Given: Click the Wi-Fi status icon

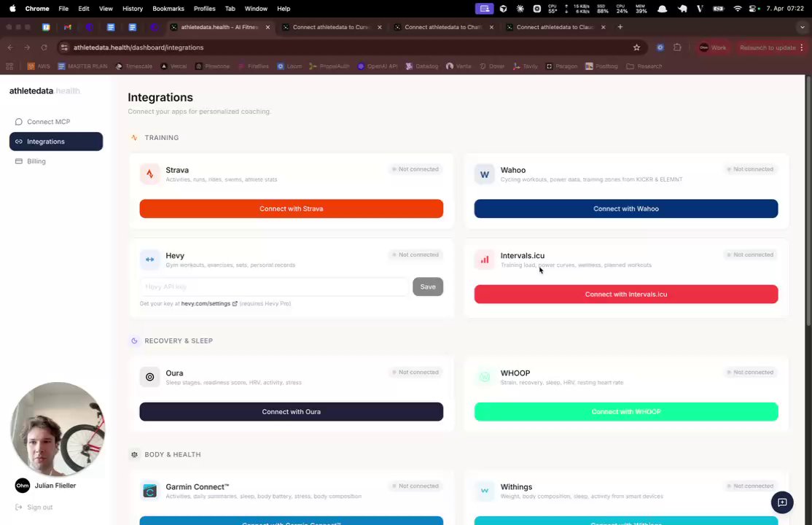Looking at the screenshot, I should (x=738, y=9).
